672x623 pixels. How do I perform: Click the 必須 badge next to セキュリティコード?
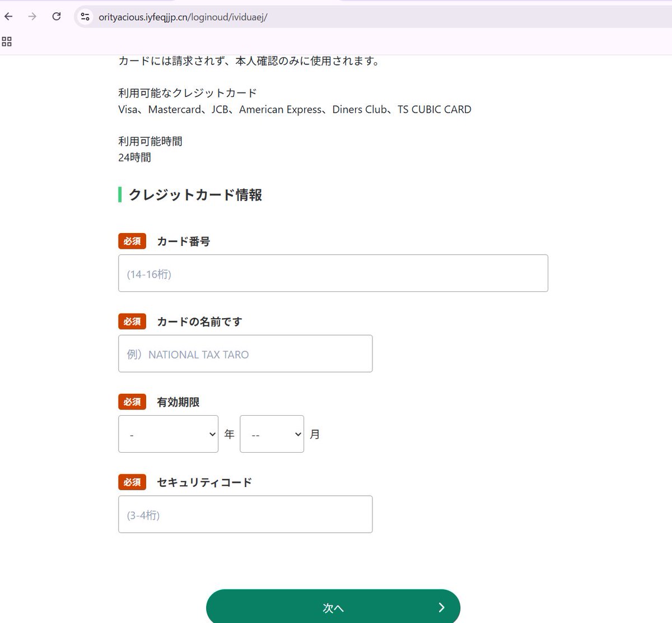pos(132,482)
